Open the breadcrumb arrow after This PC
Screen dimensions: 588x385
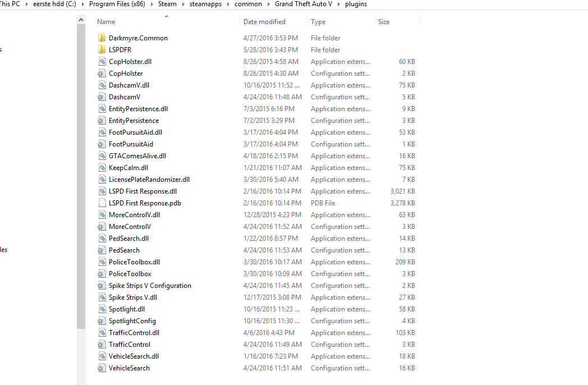pyautogui.click(x=26, y=4)
